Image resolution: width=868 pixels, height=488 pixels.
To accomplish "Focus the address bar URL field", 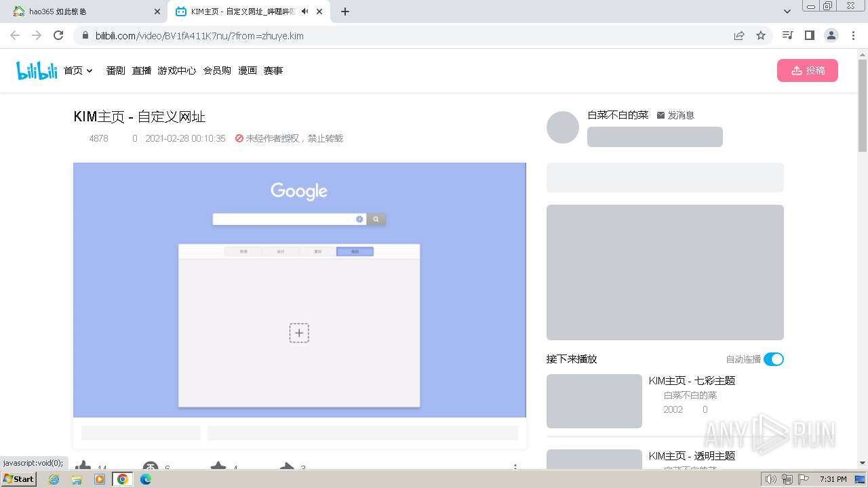I will pos(407,36).
